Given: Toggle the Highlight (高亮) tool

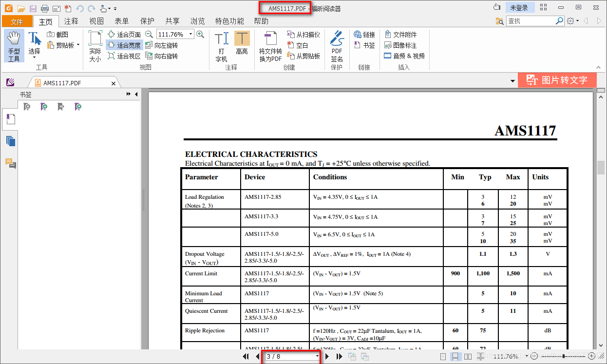Looking at the screenshot, I should pos(242,44).
